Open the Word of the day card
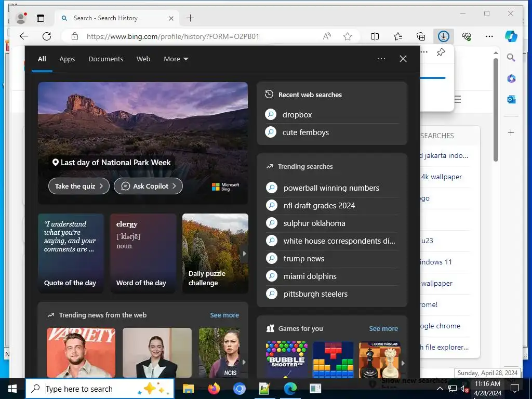Screen dimensions: 532x399 click(143, 254)
